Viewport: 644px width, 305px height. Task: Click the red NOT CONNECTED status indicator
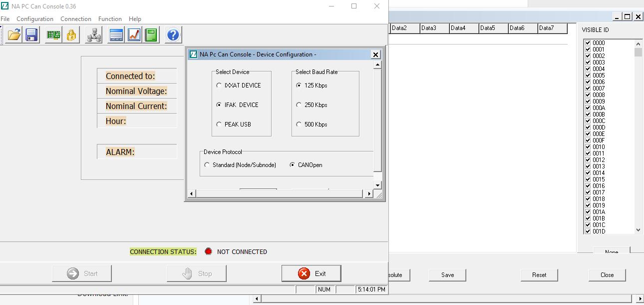pos(208,251)
